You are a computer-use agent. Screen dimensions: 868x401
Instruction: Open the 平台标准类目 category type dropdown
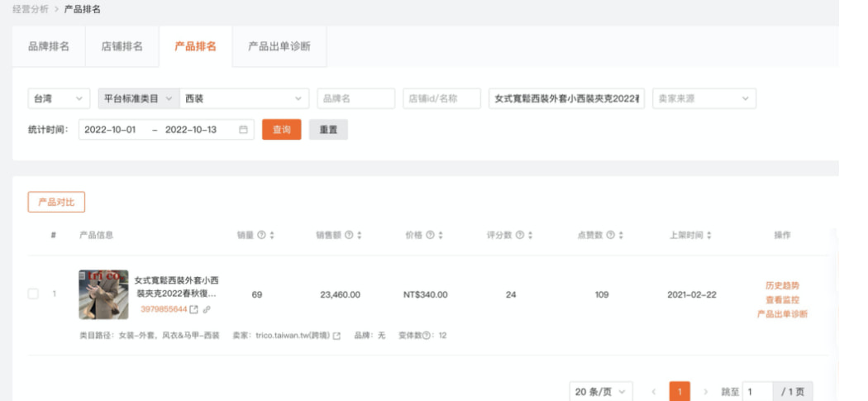pyautogui.click(x=138, y=98)
